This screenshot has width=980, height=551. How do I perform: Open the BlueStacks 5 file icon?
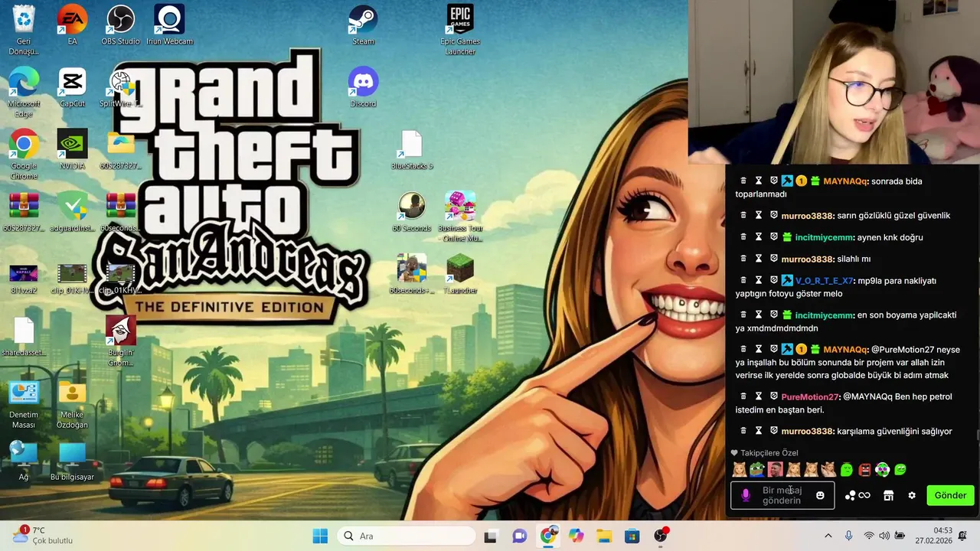click(x=412, y=149)
